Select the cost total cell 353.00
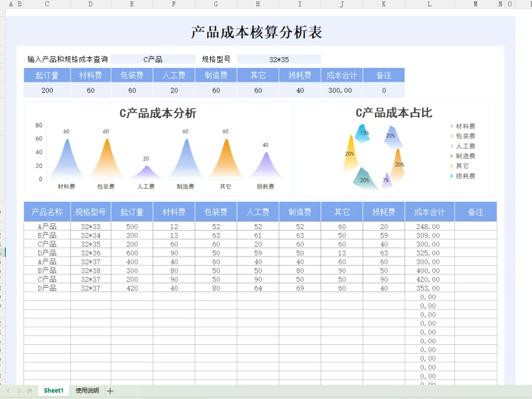The width and height of the screenshot is (532, 399). (x=430, y=288)
